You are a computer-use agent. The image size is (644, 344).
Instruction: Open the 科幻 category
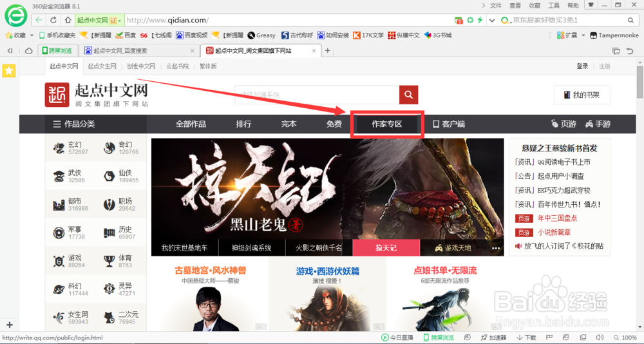point(71,289)
